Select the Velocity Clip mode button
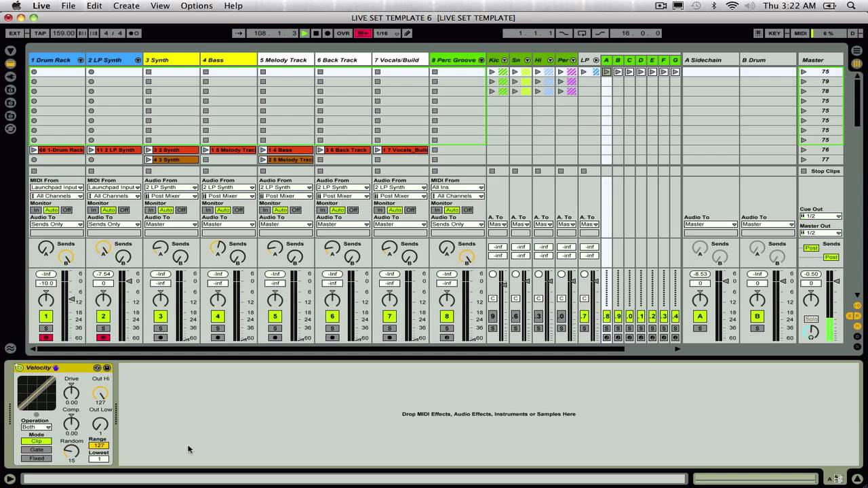868x488 pixels. point(36,441)
